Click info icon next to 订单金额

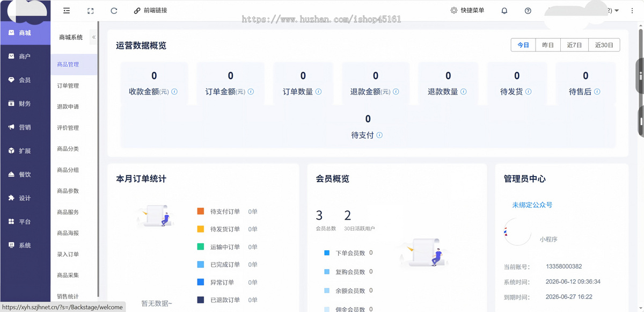click(251, 92)
